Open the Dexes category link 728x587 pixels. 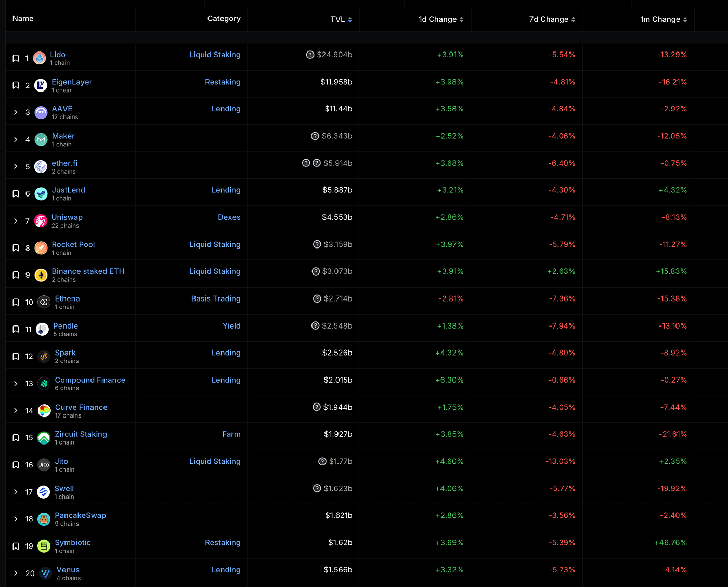click(x=229, y=217)
